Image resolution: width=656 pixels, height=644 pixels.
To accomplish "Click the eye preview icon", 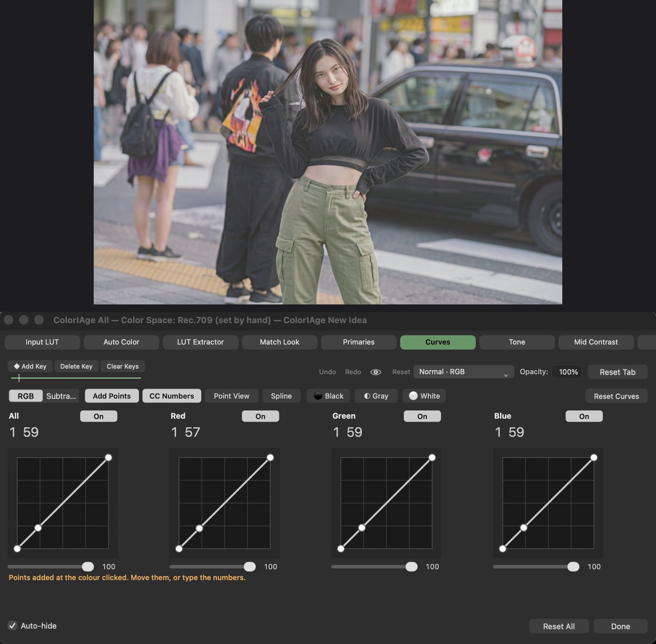I will (376, 372).
